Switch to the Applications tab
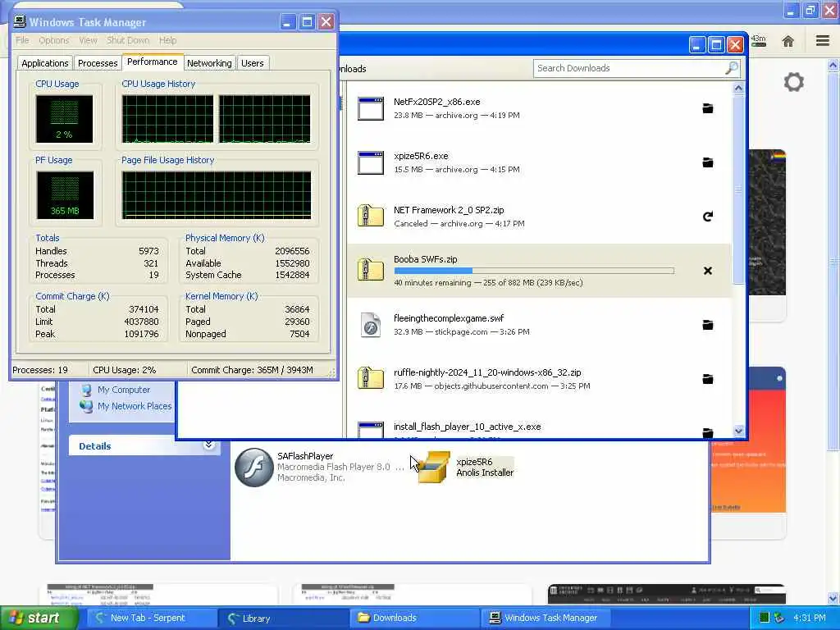 (x=45, y=63)
